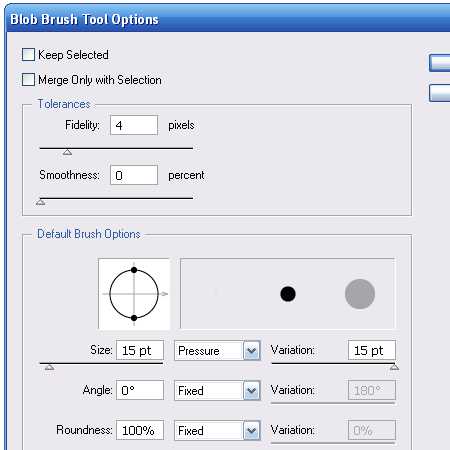Click the Size slider triangle handle
450x450 pixels.
tap(49, 367)
